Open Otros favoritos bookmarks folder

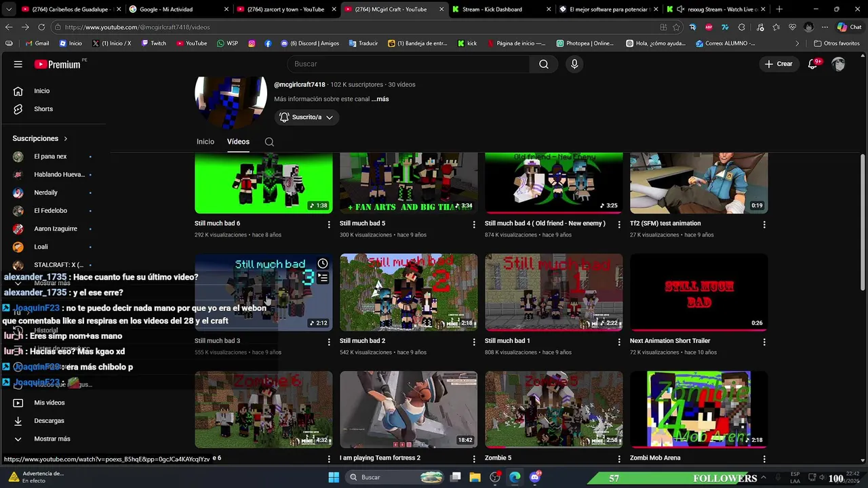point(837,43)
